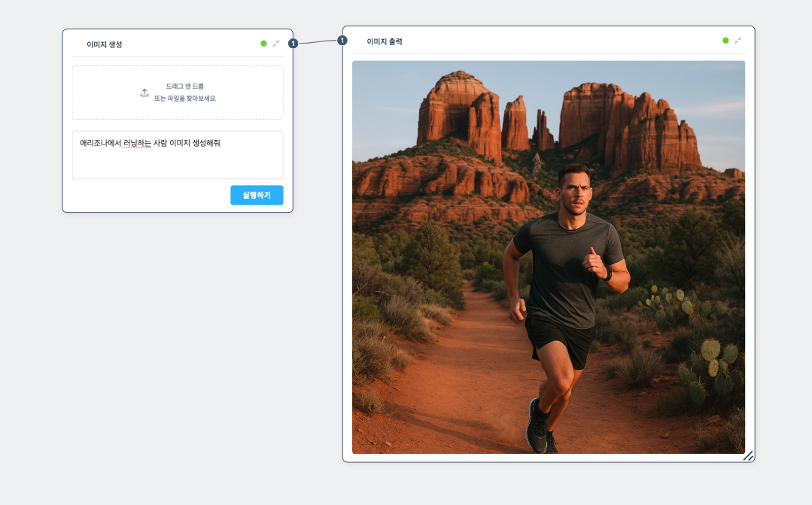The image size is (812, 505).
Task: Collapse the 이미지 생성 node panel
Action: coord(276,44)
